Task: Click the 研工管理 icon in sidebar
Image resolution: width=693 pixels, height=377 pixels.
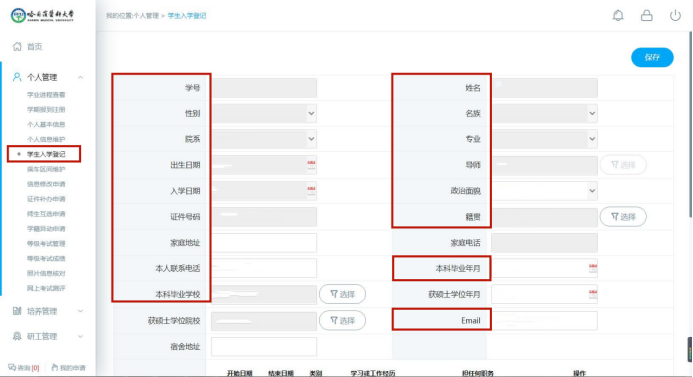Action: pos(17,336)
